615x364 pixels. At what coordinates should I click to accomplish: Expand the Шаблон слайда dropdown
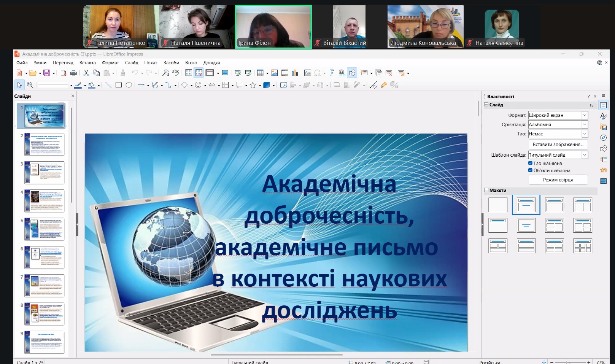[x=585, y=155]
